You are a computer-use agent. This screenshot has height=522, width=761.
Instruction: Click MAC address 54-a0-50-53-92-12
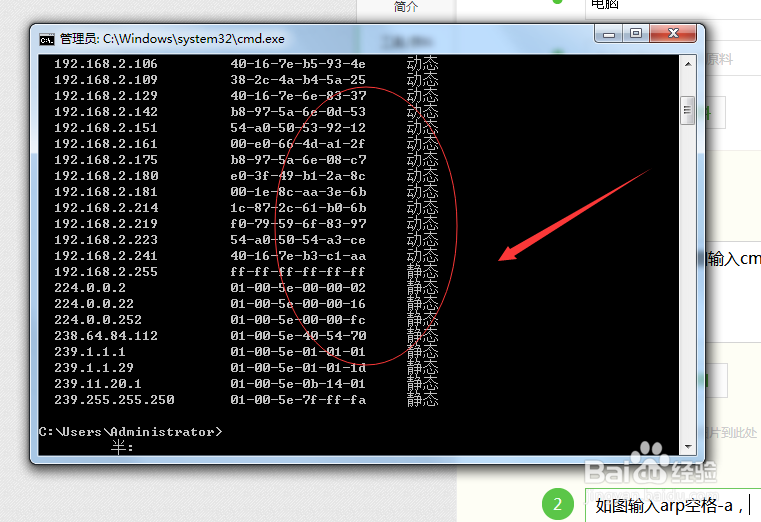pyautogui.click(x=298, y=128)
